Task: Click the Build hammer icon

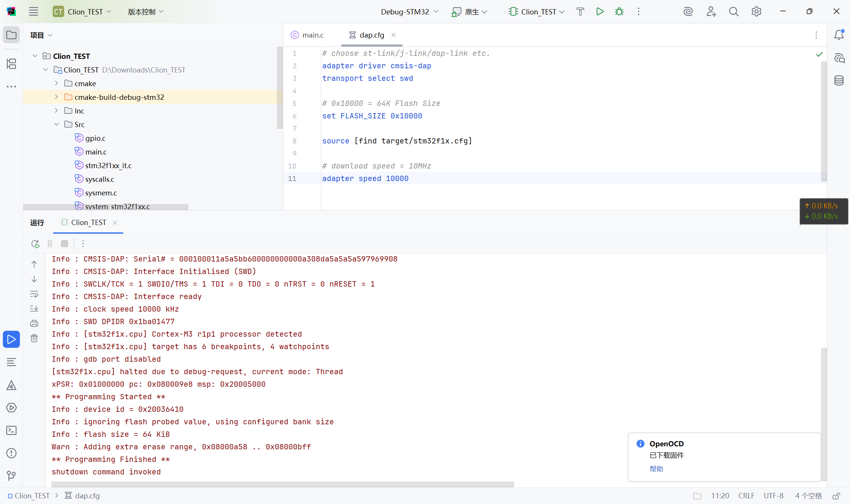Action: click(580, 11)
